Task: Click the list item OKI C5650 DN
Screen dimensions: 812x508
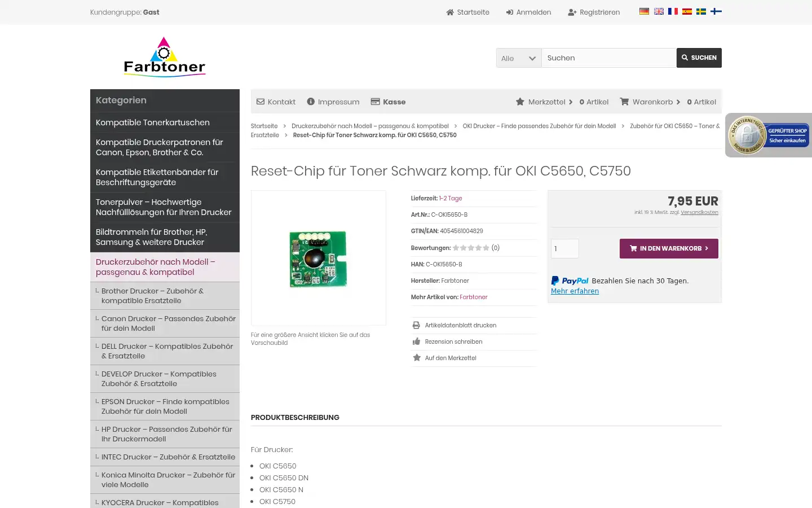Action: click(x=284, y=478)
